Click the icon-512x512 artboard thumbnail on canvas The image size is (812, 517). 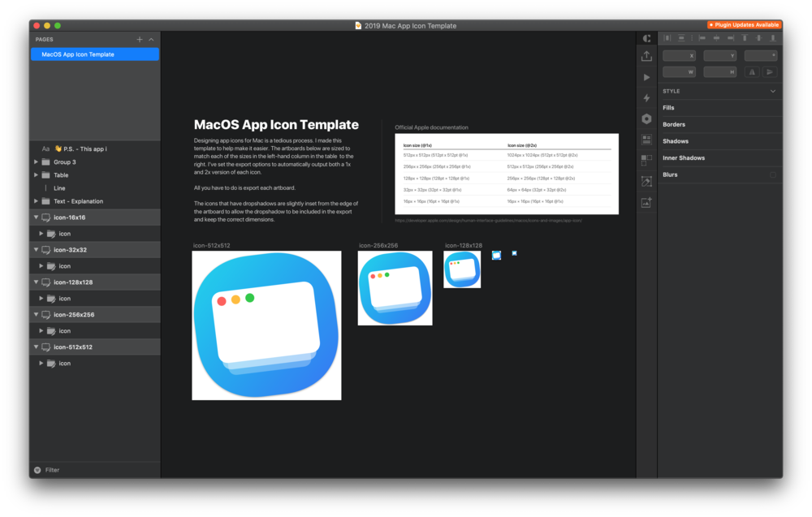pos(266,325)
